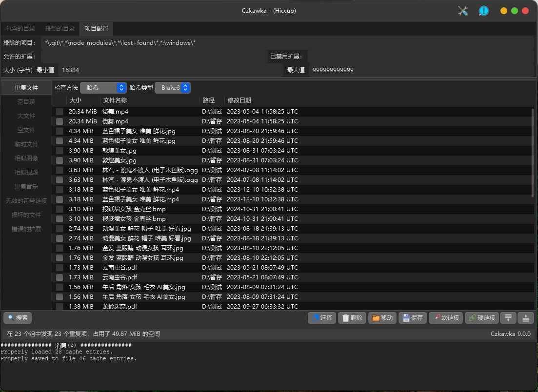This screenshot has width=538, height=392.
Task: Click the trash icon Delete button
Action: click(352, 318)
